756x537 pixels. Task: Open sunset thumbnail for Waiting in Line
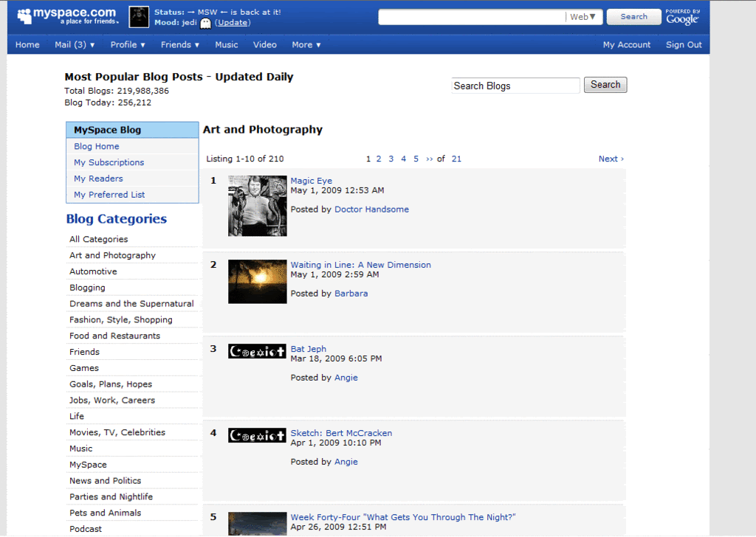258,282
